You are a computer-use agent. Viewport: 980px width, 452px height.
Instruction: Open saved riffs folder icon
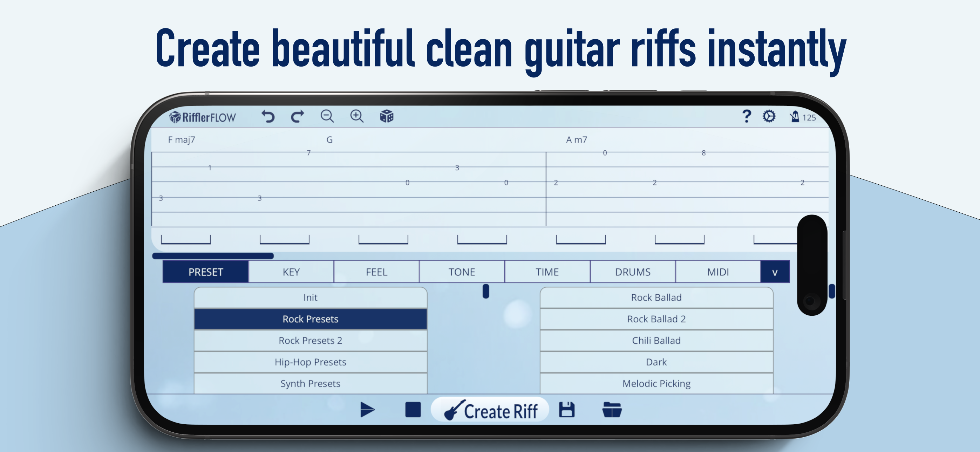612,410
